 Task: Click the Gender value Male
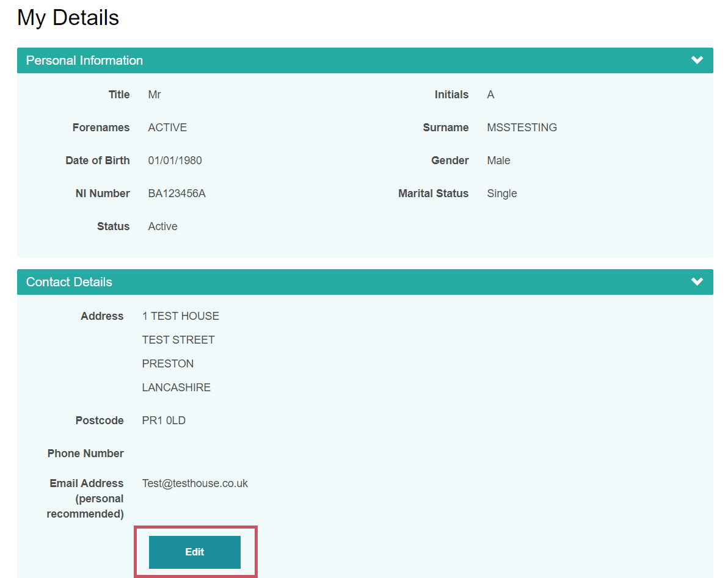[498, 160]
